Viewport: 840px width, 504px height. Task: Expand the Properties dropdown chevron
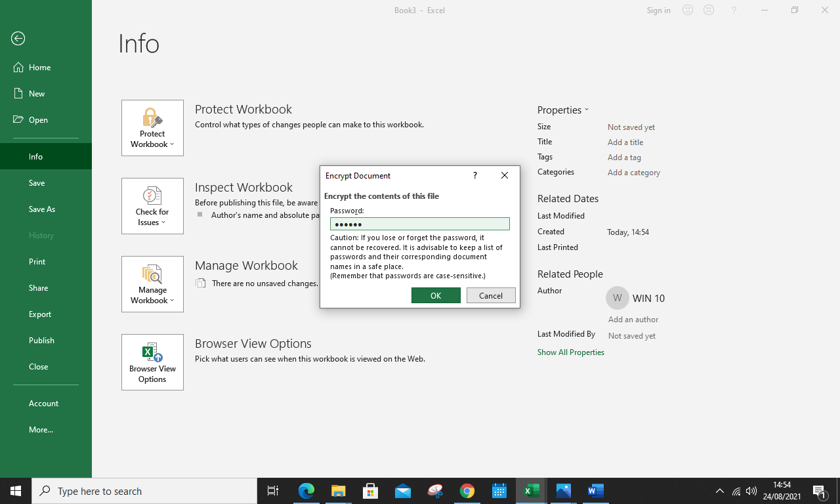[587, 110]
